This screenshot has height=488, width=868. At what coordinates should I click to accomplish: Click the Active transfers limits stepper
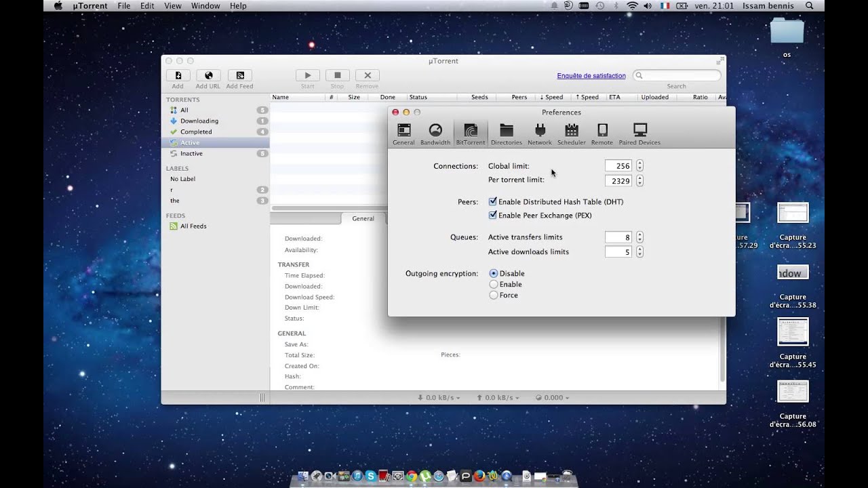[639, 237]
